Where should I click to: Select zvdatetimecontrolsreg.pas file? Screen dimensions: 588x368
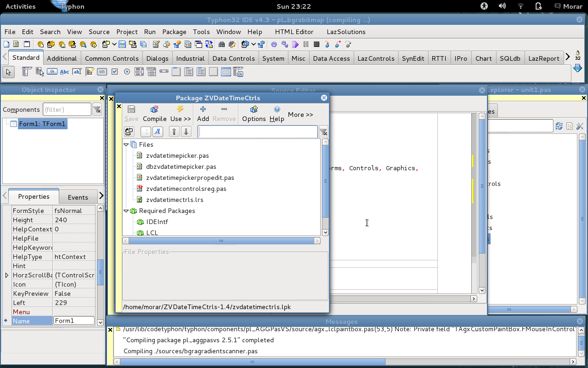pyautogui.click(x=186, y=189)
